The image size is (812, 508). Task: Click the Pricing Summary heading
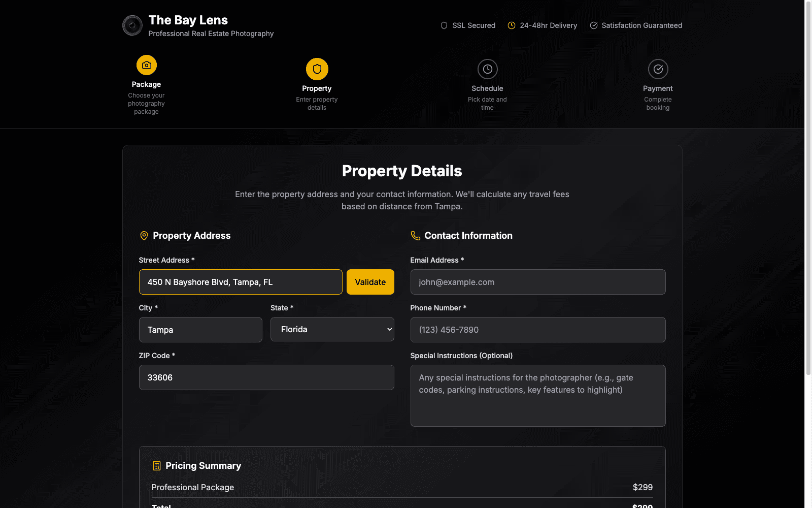pyautogui.click(x=204, y=466)
